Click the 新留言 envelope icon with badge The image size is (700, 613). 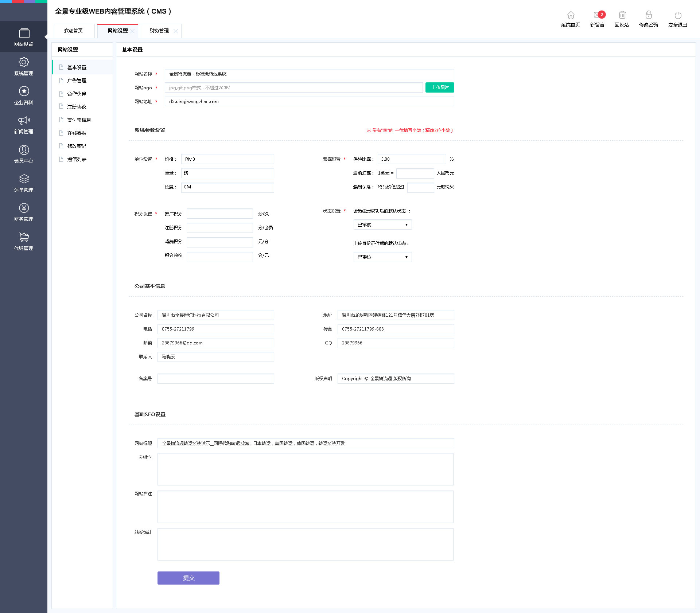click(597, 15)
